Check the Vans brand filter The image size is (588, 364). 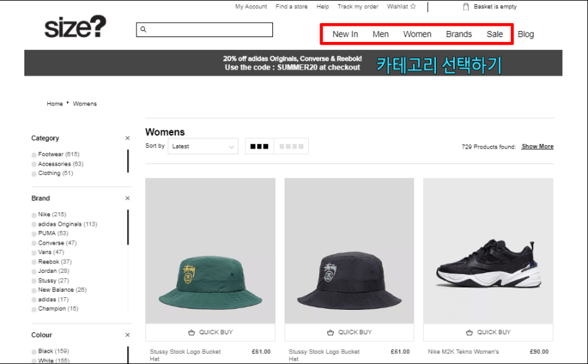[x=34, y=253]
